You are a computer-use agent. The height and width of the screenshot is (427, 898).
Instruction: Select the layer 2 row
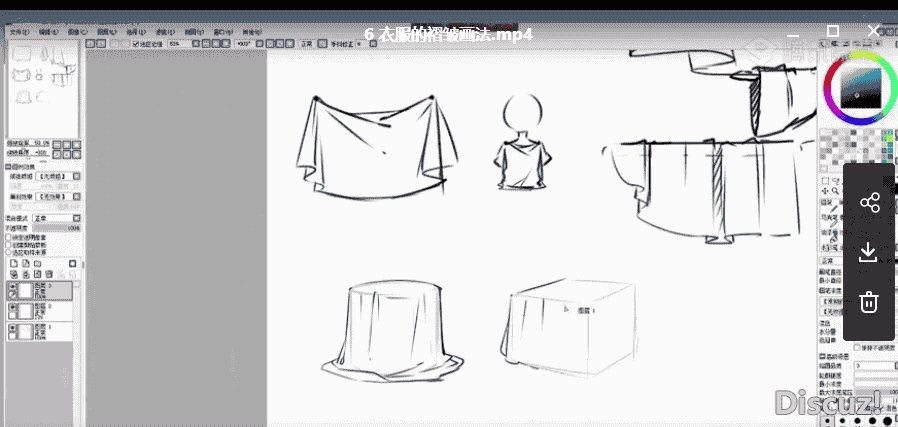pyautogui.click(x=40, y=311)
